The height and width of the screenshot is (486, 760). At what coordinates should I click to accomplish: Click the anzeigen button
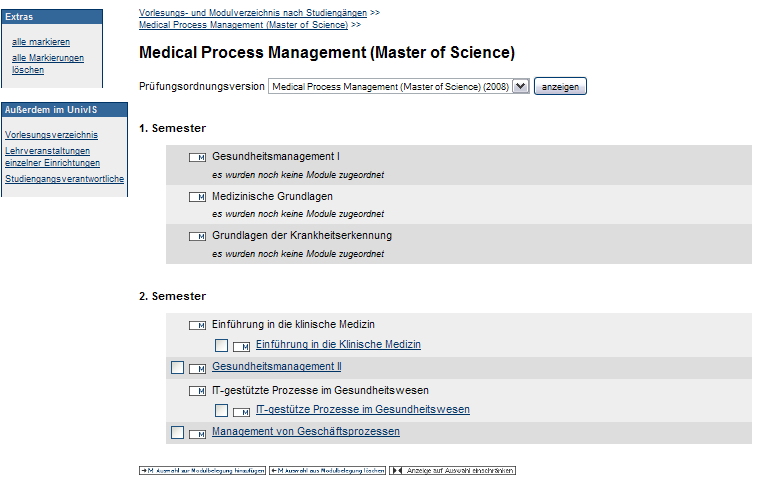[560, 86]
